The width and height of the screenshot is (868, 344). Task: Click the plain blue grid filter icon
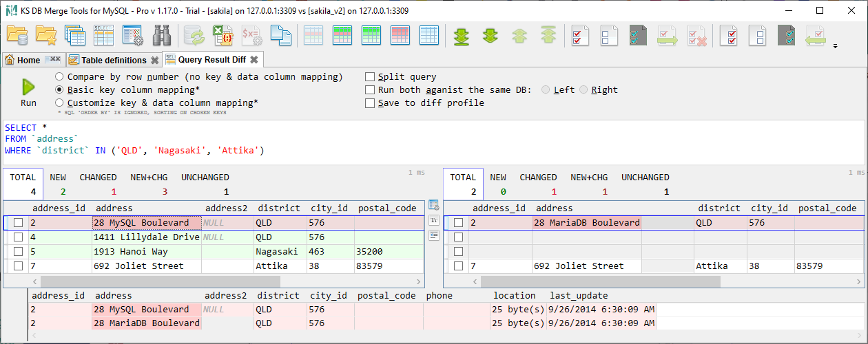[429, 34]
